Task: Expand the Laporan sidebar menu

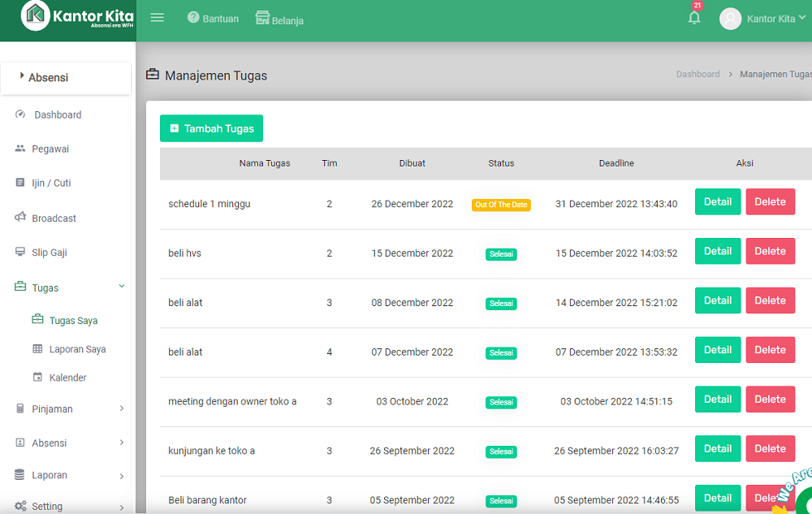Action: click(122, 476)
